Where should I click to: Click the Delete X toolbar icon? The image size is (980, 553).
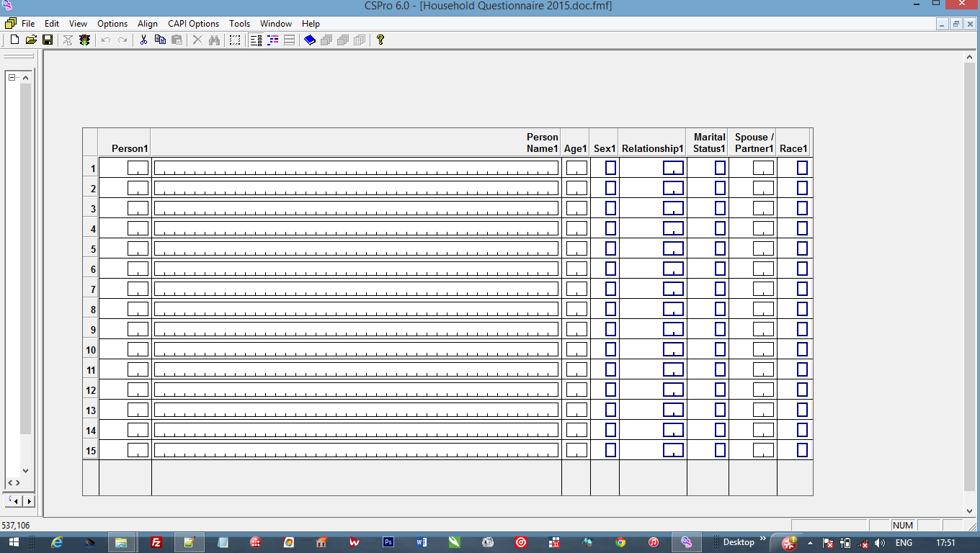pos(197,40)
